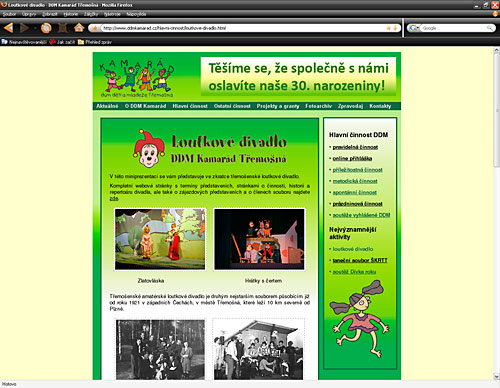Click the Stop loading X icon
Screen dimensions: 500x388
63,28
